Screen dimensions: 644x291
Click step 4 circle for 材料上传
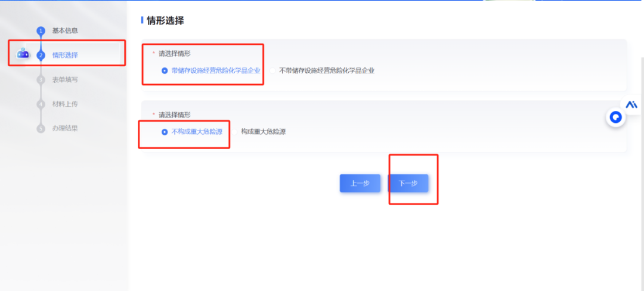[41, 104]
